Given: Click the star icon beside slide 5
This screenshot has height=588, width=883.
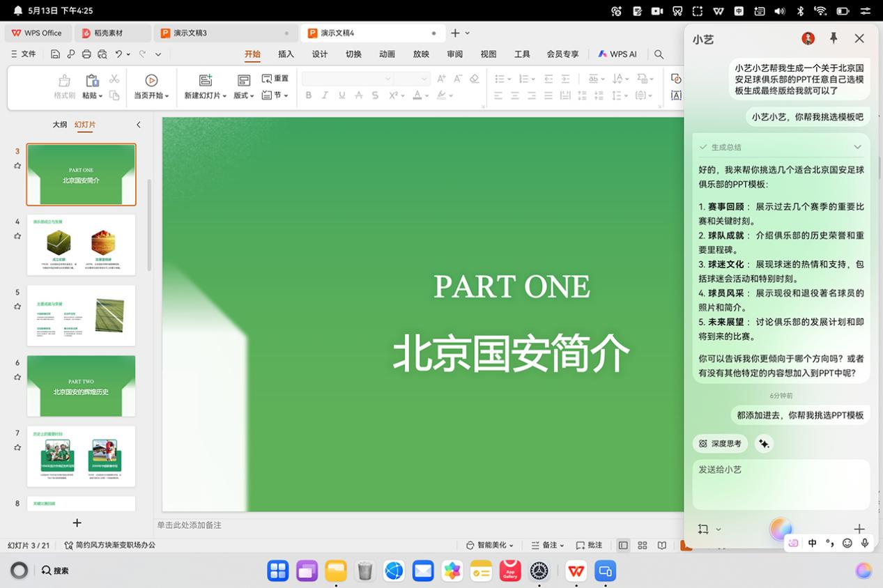Looking at the screenshot, I should (x=17, y=307).
